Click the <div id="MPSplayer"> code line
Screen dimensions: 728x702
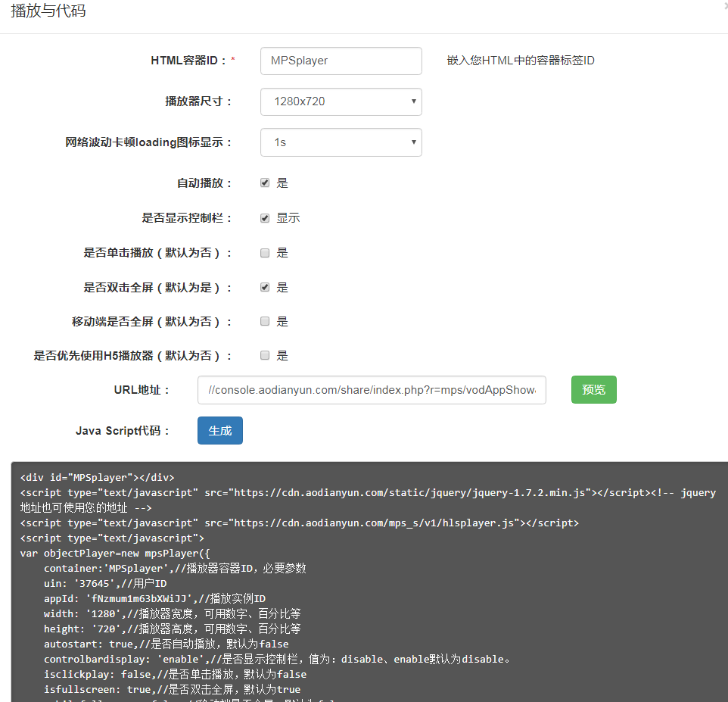pos(97,478)
